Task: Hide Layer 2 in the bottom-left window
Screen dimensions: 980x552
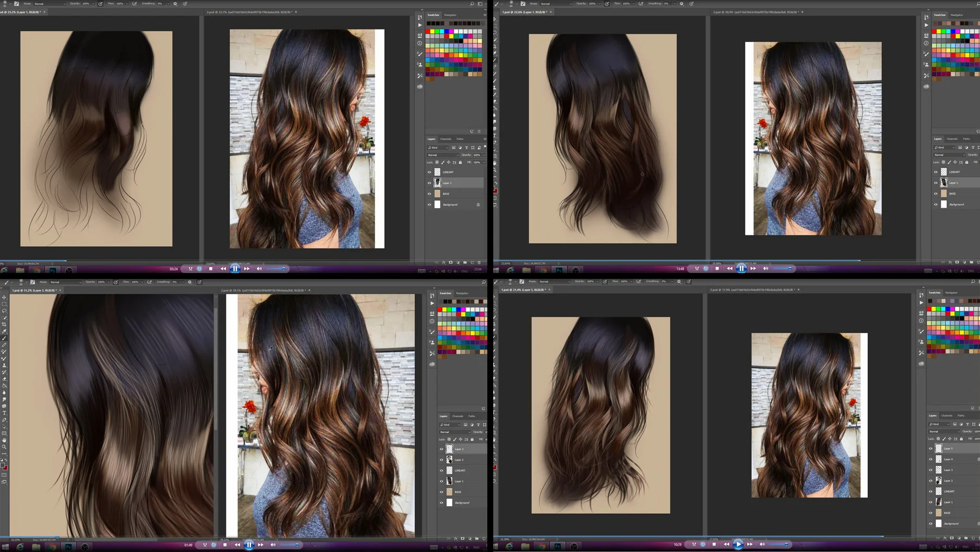Action: click(442, 460)
